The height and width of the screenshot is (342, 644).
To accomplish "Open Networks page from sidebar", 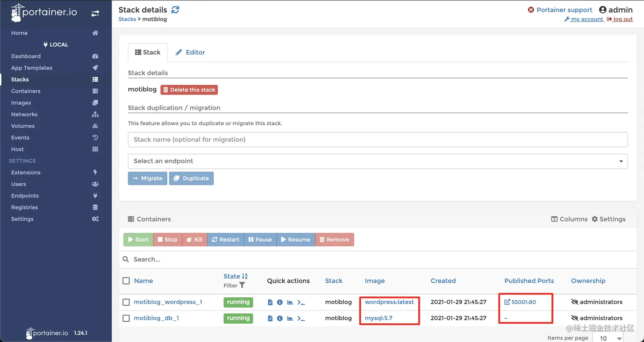I will pos(24,114).
